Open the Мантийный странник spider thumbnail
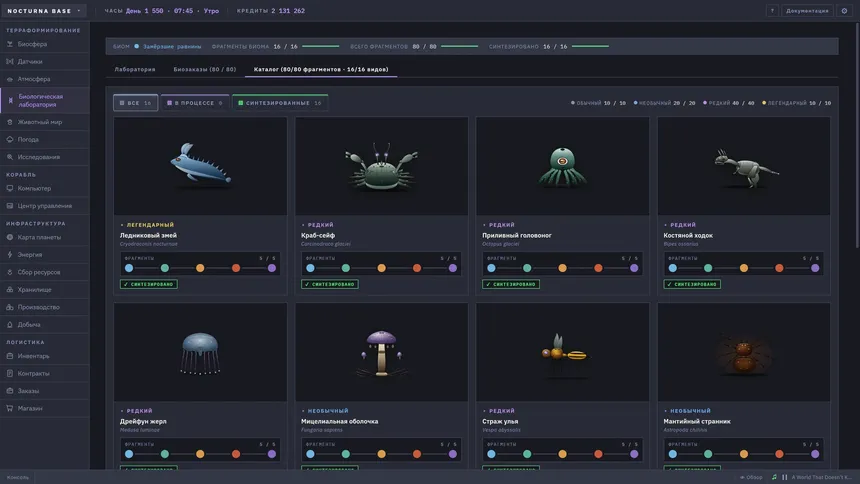The image size is (860, 484). point(744,352)
